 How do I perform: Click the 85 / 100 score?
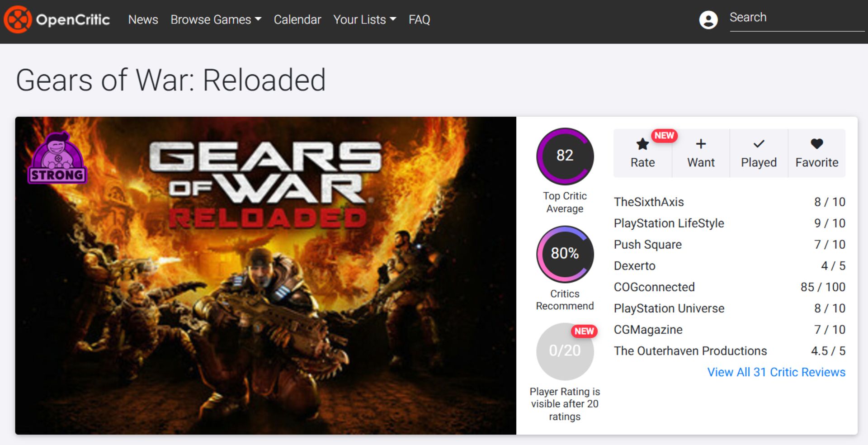pos(823,287)
